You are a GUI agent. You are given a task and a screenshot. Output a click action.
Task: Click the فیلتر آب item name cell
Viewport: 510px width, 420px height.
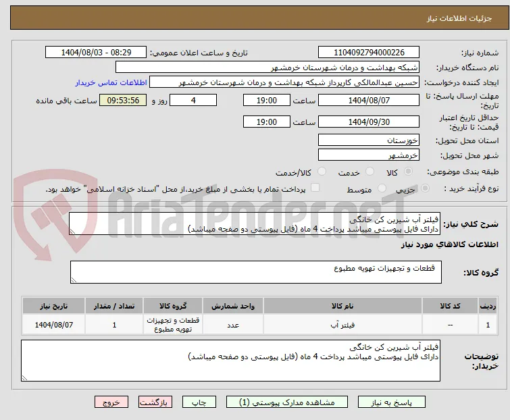point(342,325)
